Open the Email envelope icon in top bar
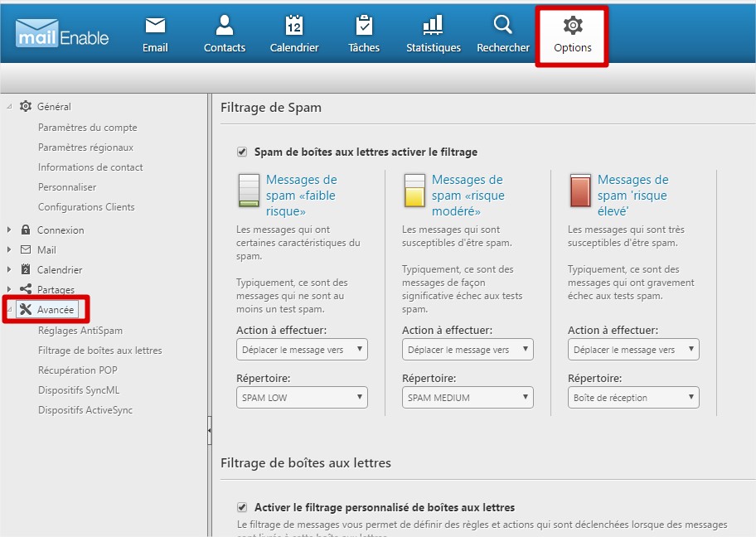This screenshot has height=537, width=756. pos(155,26)
